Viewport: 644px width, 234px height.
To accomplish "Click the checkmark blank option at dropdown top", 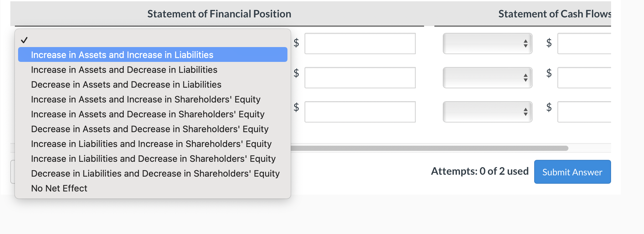I will point(25,40).
